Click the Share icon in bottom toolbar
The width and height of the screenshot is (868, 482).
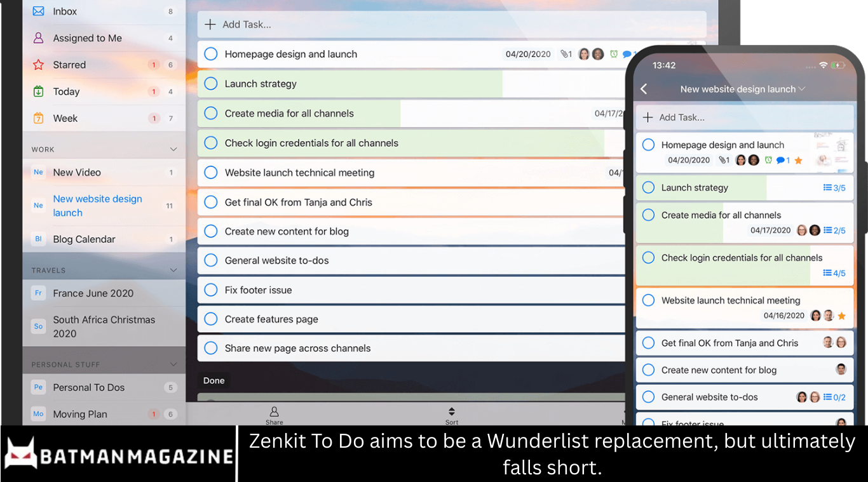tap(274, 412)
